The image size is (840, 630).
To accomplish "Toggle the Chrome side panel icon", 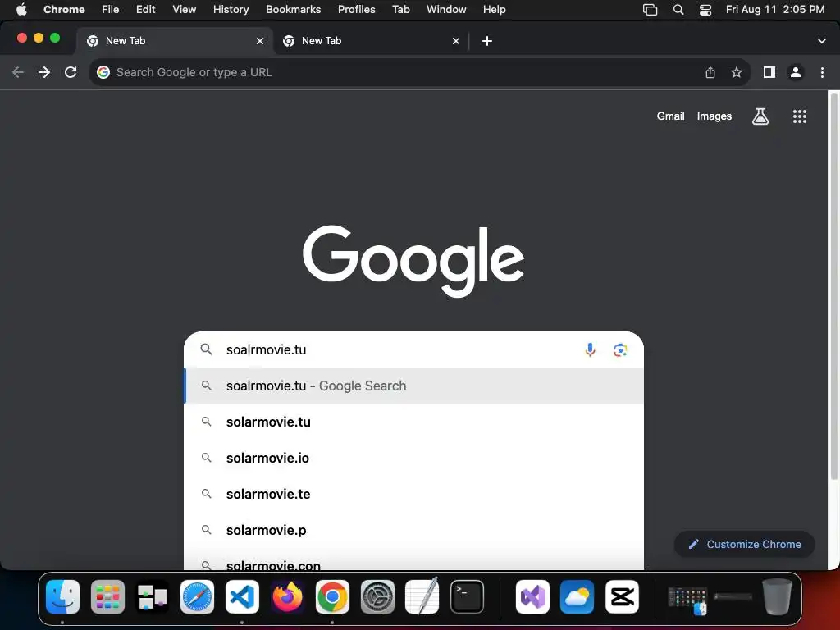I will click(769, 72).
